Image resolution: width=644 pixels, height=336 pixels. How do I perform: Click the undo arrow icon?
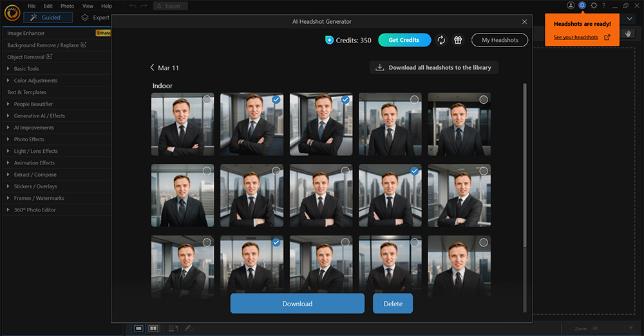(133, 6)
